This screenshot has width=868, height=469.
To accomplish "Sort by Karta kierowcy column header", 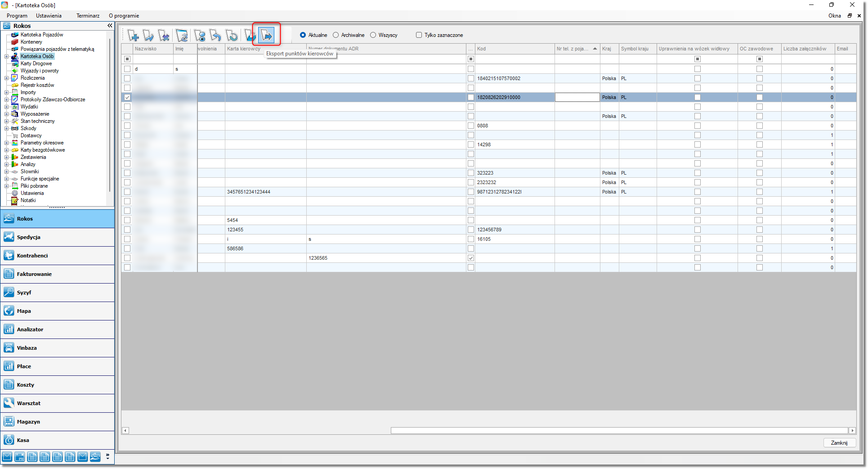I will 265,49.
